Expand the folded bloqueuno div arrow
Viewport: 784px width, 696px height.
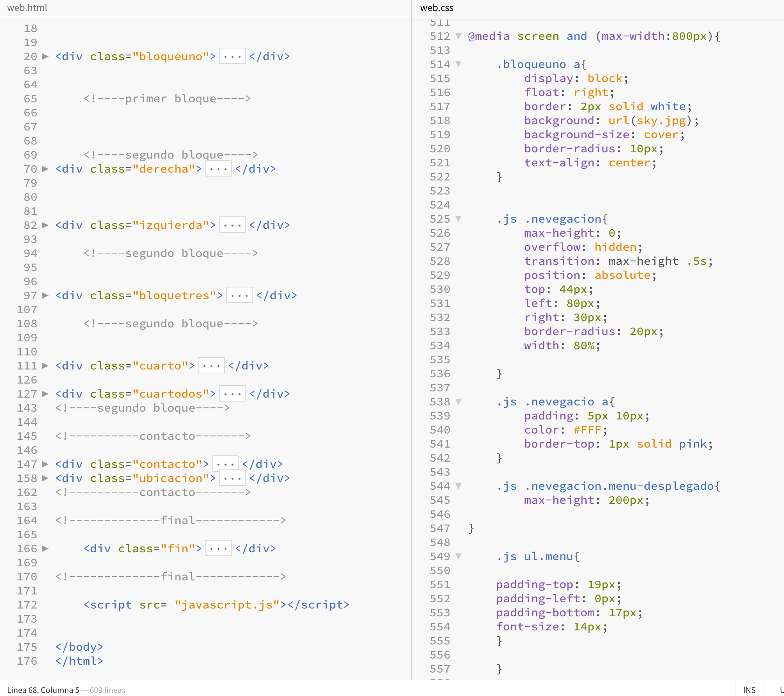pyautogui.click(x=45, y=56)
